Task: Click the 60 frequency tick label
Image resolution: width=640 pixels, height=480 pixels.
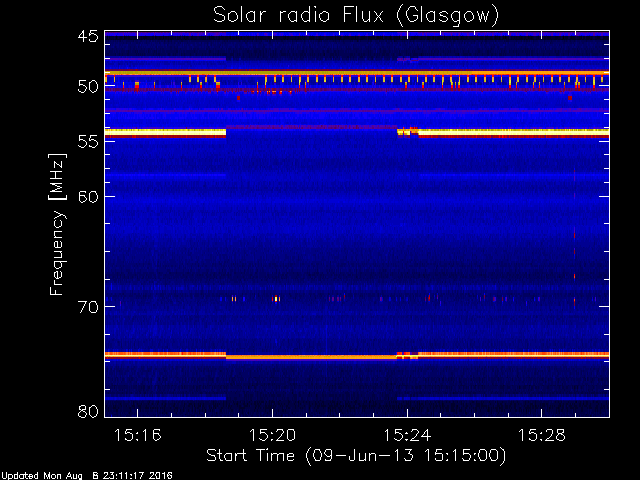Action: 88,196
